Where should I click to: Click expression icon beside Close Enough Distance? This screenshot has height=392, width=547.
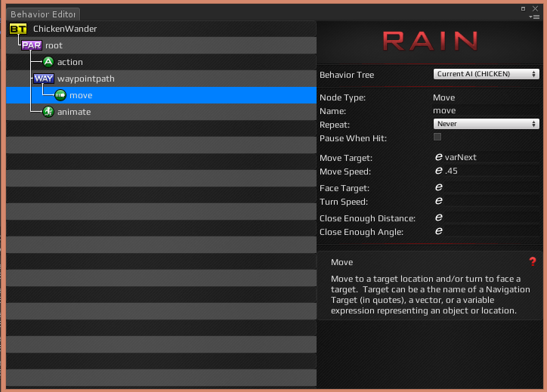coord(438,218)
